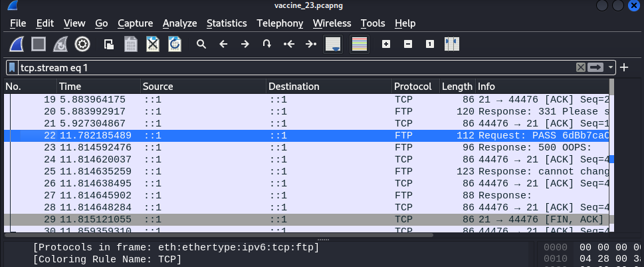Open the Telephony menu

(280, 23)
